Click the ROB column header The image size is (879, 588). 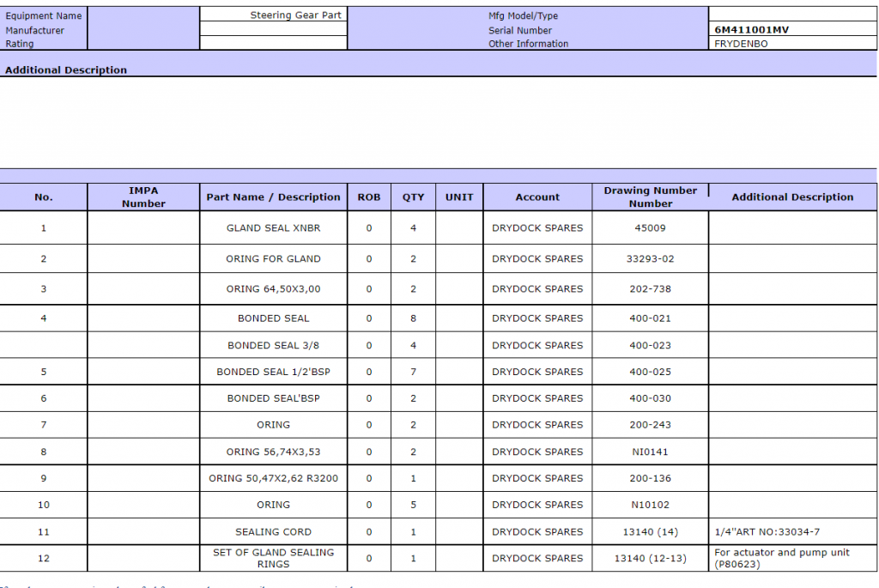369,197
